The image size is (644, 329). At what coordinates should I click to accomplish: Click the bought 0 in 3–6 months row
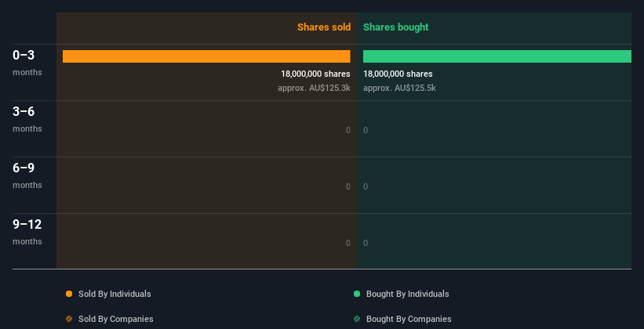[x=366, y=131]
